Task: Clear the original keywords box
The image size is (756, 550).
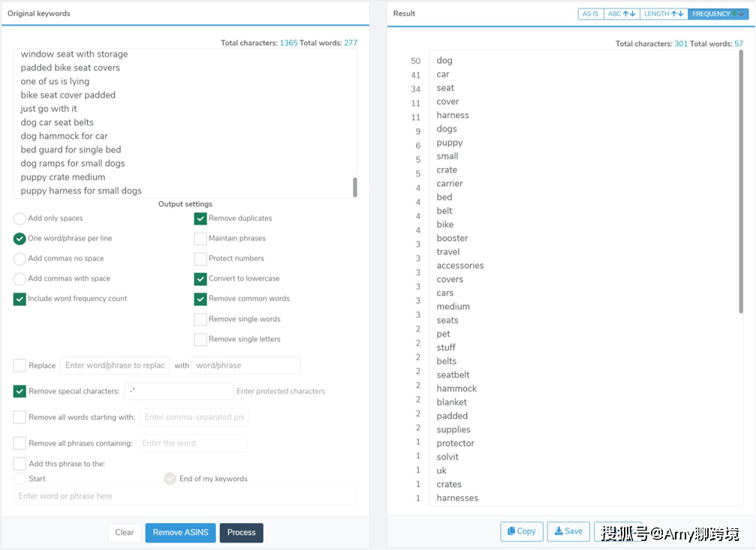Action: point(124,533)
